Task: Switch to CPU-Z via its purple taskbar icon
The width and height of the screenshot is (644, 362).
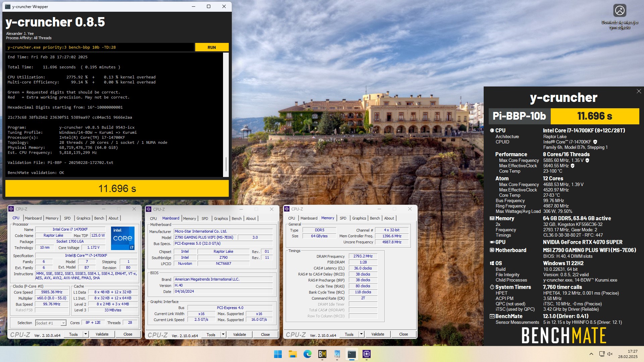Action: tap(366, 354)
